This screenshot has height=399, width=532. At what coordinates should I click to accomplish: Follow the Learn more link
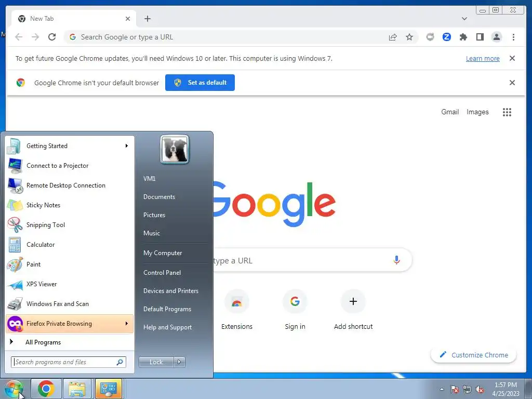(483, 58)
